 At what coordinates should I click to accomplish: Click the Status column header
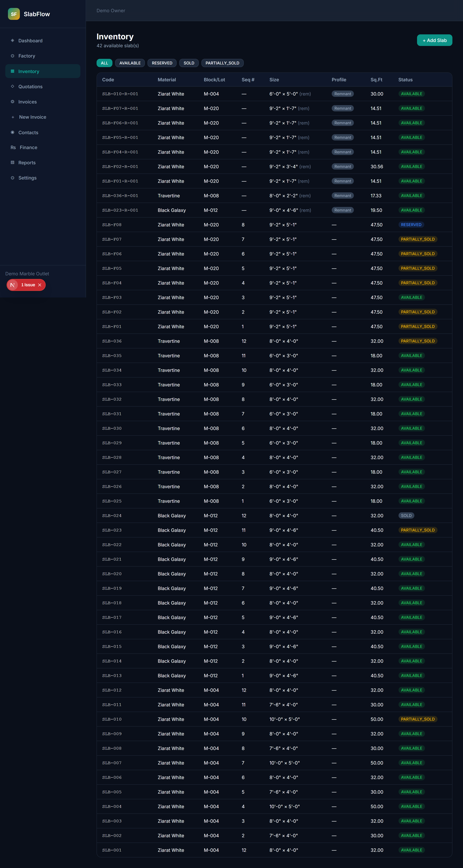pos(405,80)
